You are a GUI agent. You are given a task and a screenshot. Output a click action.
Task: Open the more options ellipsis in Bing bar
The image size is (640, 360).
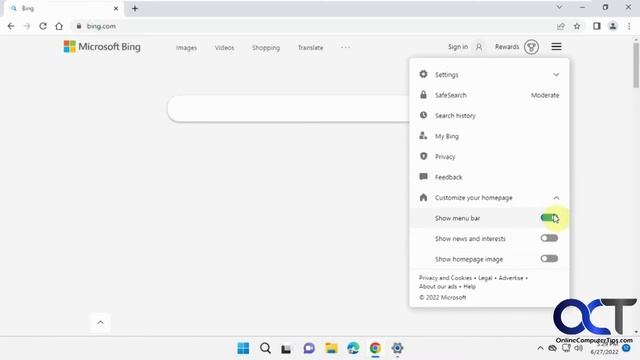pos(345,47)
